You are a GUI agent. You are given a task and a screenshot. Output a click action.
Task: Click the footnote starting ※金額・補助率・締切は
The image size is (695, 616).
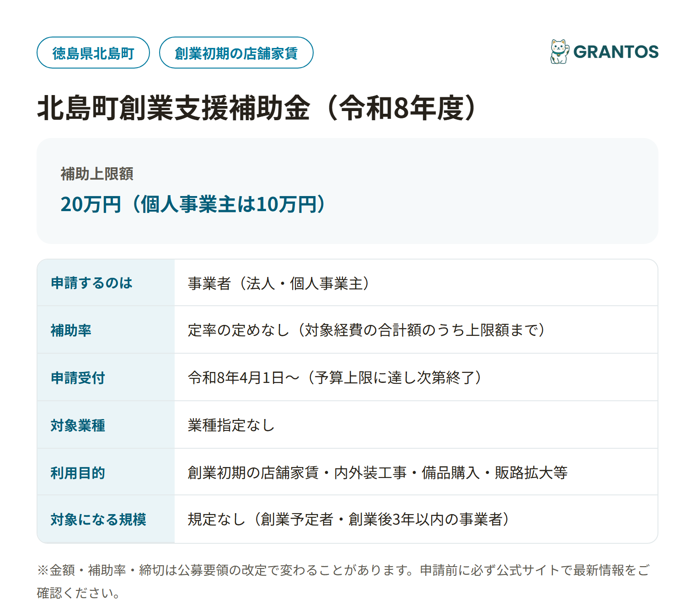pyautogui.click(x=343, y=581)
